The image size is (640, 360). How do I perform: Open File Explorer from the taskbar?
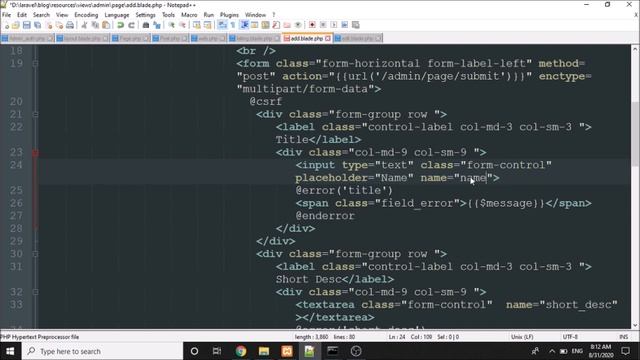pos(264,351)
